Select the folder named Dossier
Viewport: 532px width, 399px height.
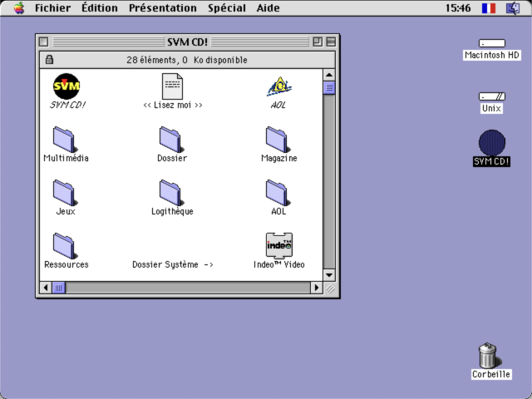click(x=172, y=140)
